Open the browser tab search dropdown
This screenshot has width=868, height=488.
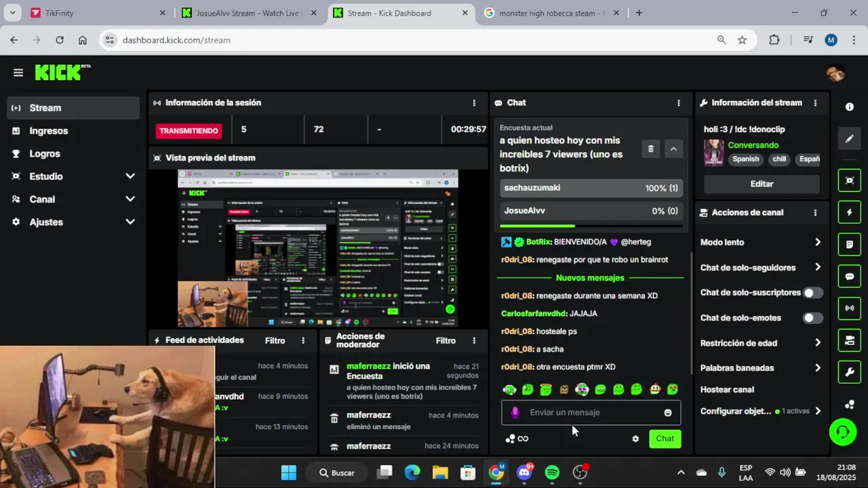12,13
